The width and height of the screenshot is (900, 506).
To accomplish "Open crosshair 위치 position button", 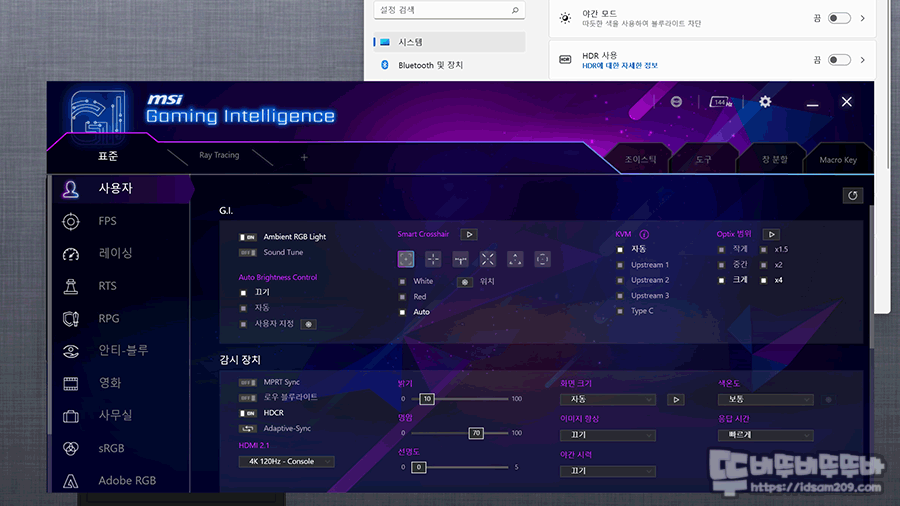I will 465,282.
